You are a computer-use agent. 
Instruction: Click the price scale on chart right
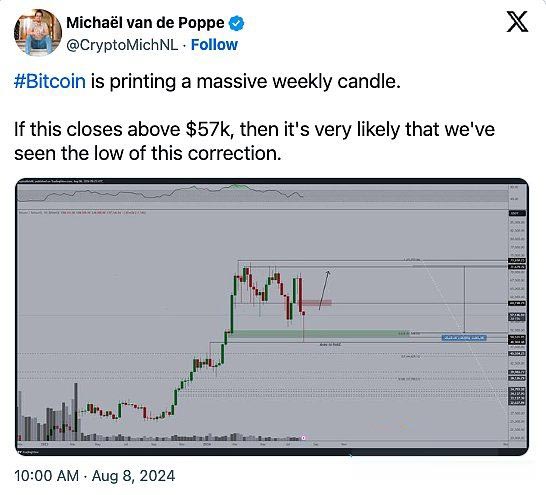click(517, 327)
